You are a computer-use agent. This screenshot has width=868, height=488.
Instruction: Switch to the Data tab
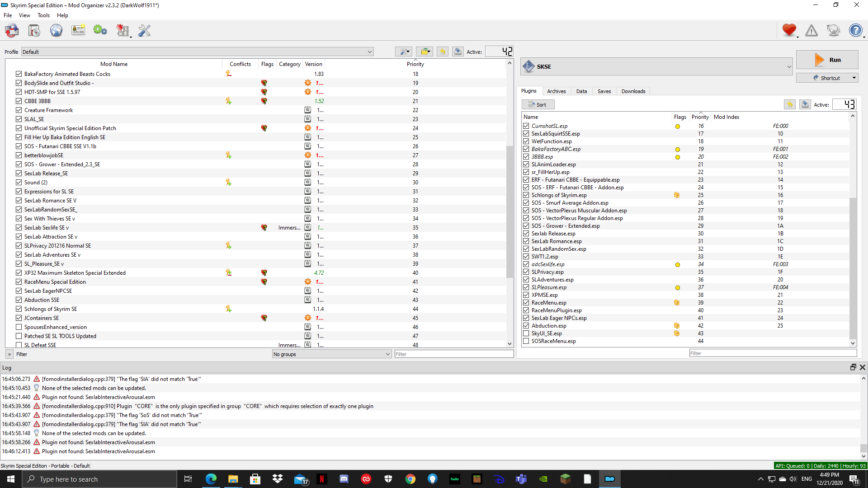tap(581, 91)
